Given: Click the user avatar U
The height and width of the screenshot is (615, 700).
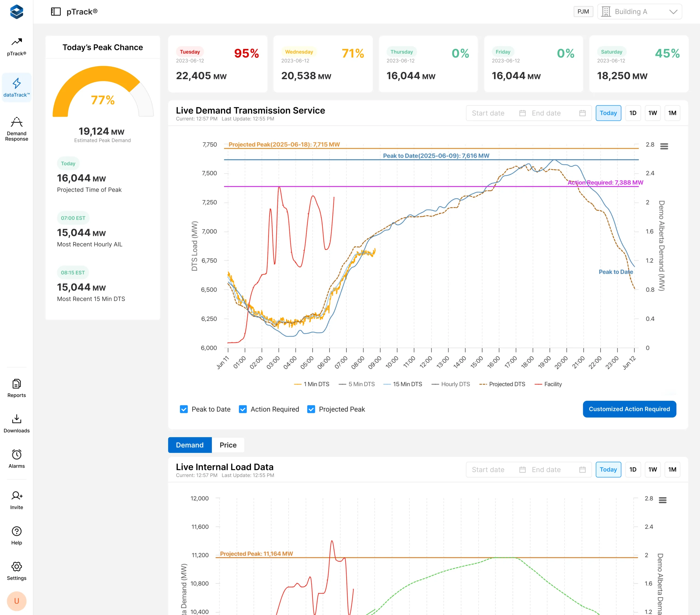Looking at the screenshot, I should point(16,601).
